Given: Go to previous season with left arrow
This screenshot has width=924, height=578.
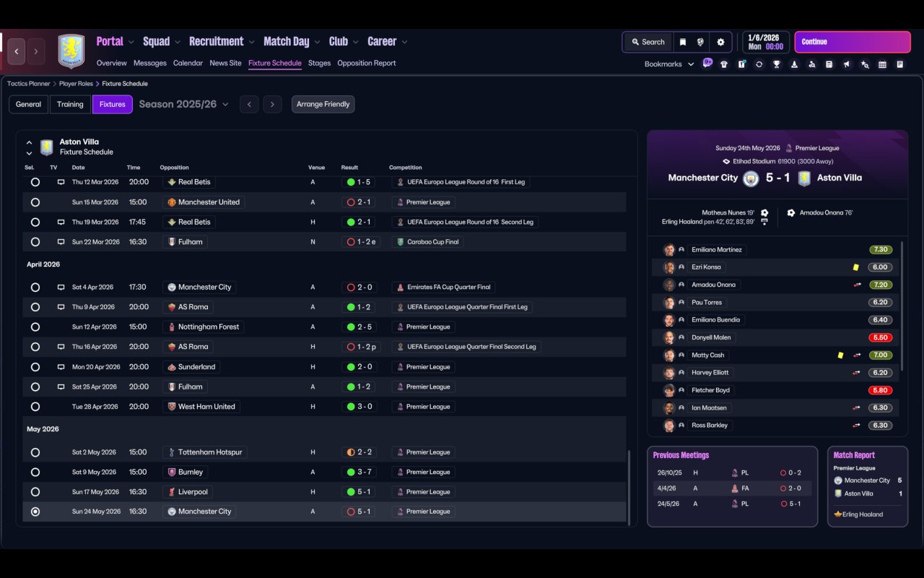Looking at the screenshot, I should point(249,104).
